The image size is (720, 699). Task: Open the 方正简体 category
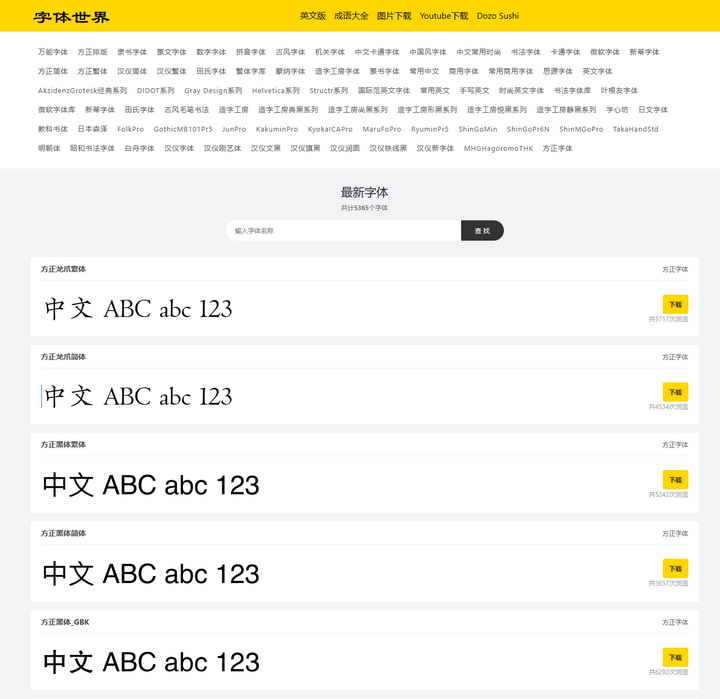tap(53, 71)
